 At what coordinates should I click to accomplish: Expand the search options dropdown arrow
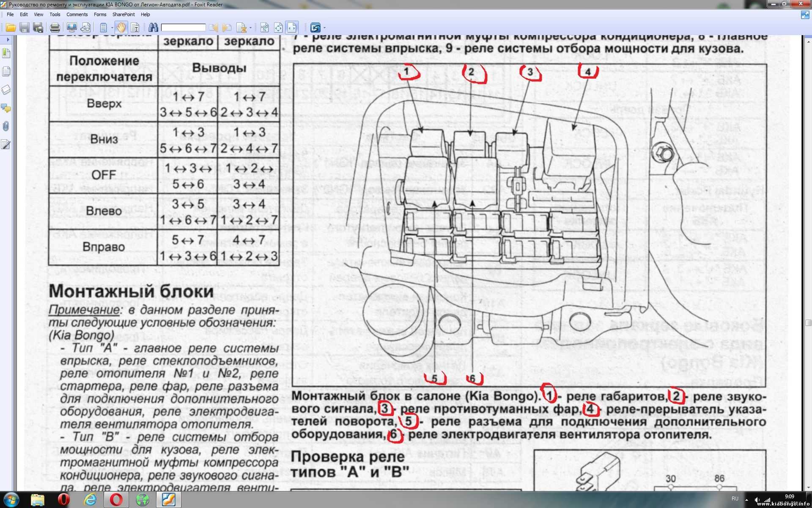(x=250, y=28)
